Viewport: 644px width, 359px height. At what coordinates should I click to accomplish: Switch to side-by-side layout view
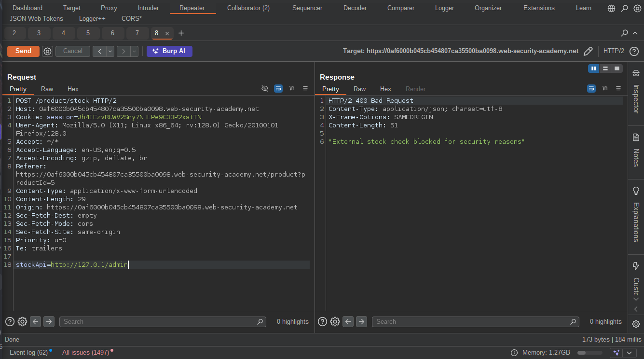click(x=593, y=69)
